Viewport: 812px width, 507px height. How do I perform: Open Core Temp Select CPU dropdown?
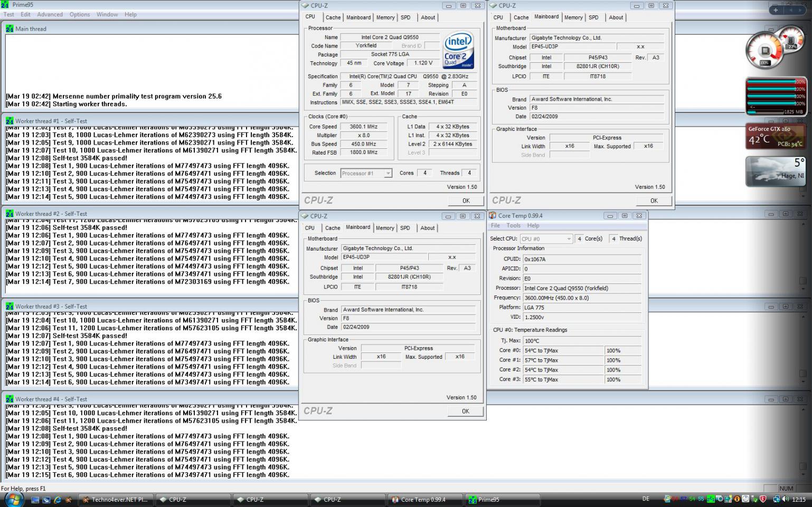pyautogui.click(x=546, y=239)
